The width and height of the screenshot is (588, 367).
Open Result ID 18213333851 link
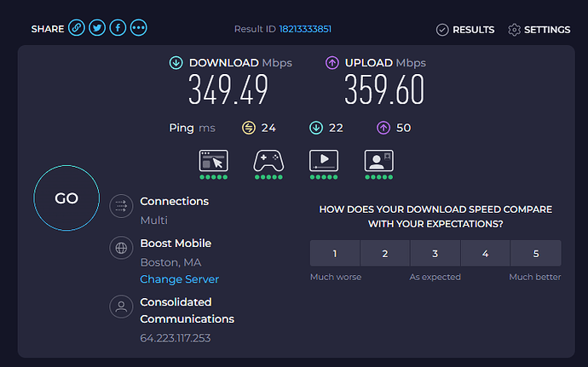(305, 29)
